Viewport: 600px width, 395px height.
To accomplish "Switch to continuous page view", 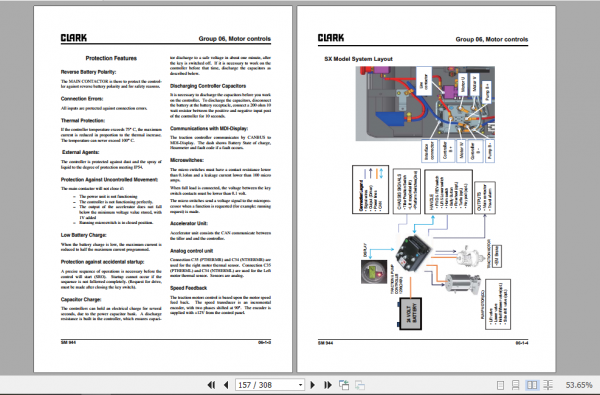I will pyautogui.click(x=515, y=385).
